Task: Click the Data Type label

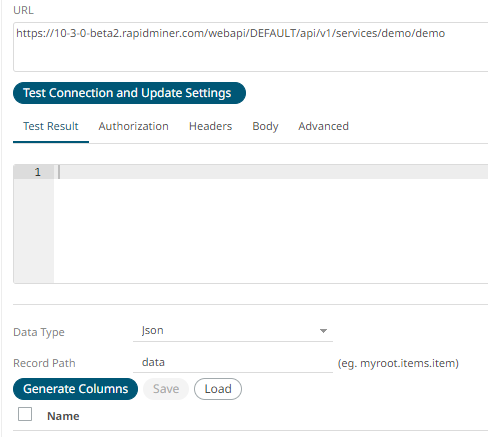Action: pos(39,332)
